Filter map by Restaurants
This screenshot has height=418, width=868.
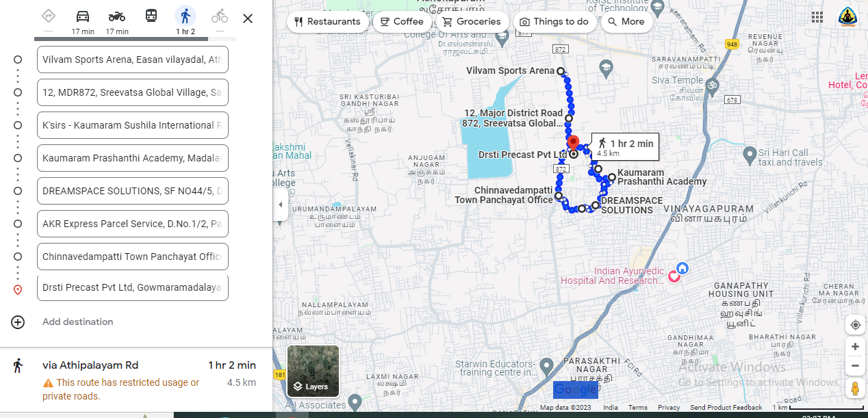click(327, 22)
